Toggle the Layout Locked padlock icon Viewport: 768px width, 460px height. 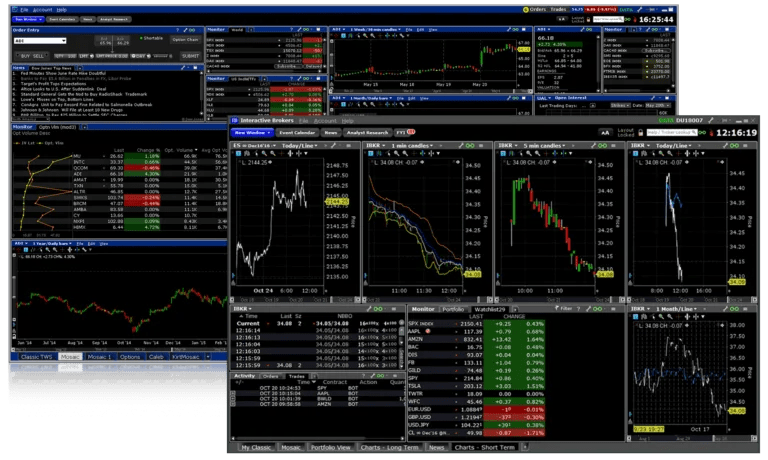(x=640, y=133)
